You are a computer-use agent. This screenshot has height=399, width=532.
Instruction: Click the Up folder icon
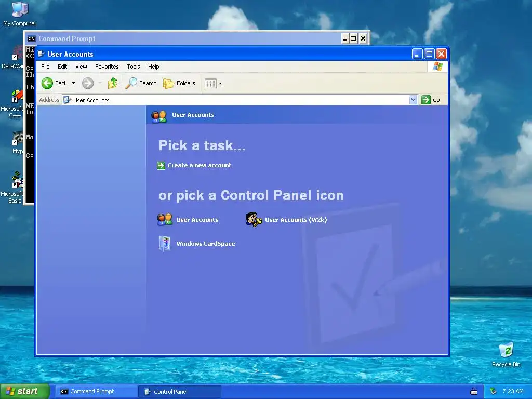pos(113,83)
